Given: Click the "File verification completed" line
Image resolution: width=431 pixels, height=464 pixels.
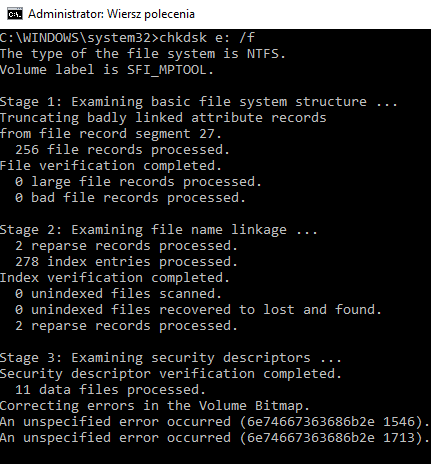Looking at the screenshot, I should (111, 166).
